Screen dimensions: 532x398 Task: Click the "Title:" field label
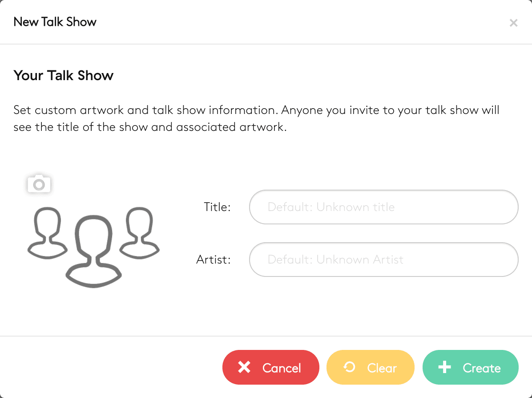(x=217, y=207)
